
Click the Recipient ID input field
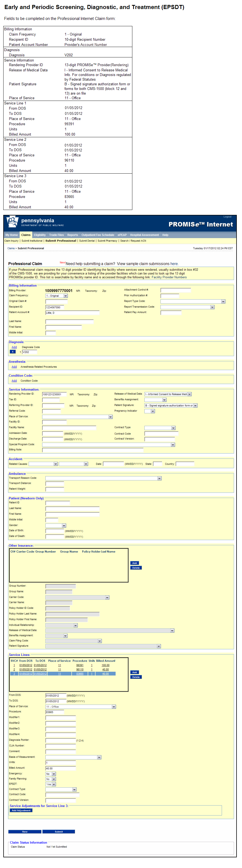click(x=55, y=307)
